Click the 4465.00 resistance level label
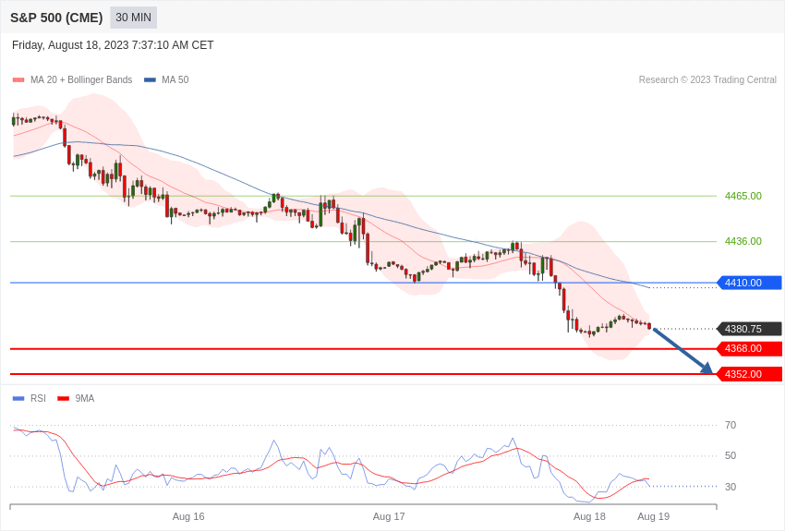 743,196
